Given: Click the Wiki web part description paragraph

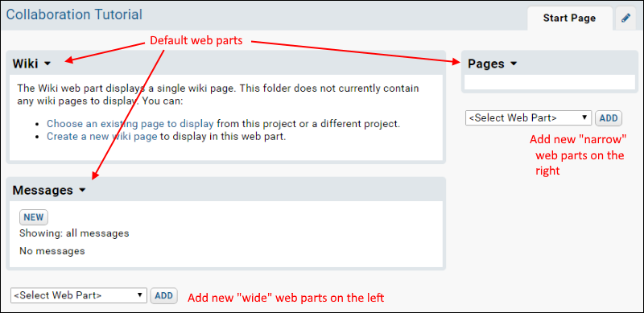Looking at the screenshot, I should (x=218, y=94).
